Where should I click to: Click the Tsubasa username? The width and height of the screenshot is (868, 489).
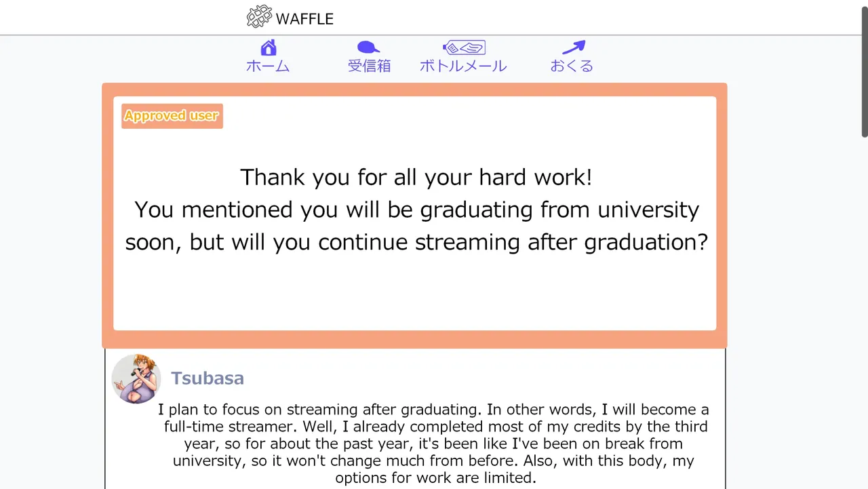(208, 378)
